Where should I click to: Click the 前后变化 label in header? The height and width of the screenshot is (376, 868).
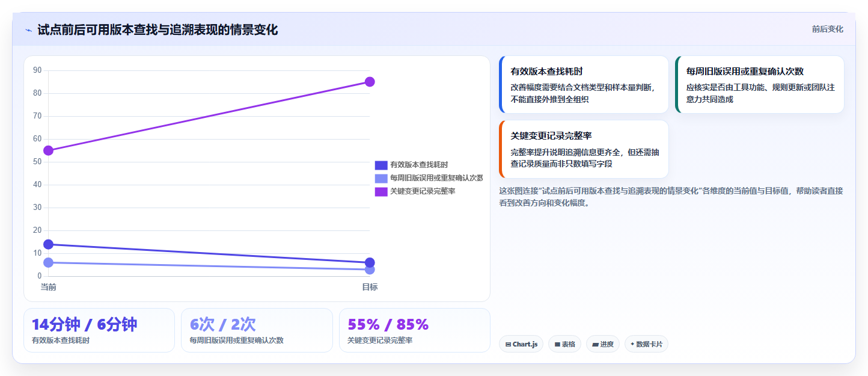827,29
